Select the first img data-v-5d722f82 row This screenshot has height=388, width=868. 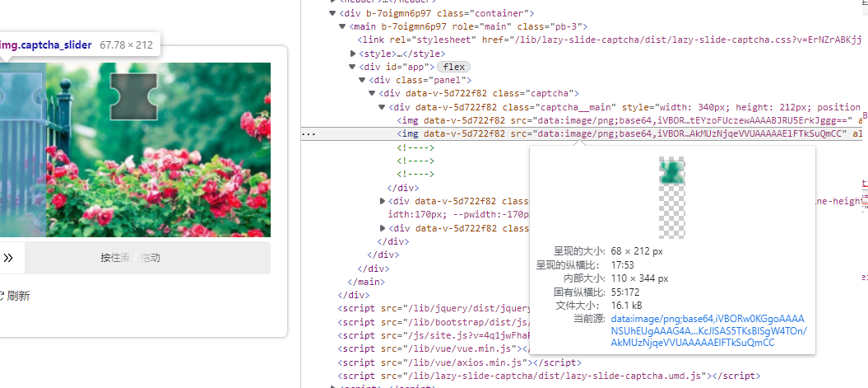[629, 120]
